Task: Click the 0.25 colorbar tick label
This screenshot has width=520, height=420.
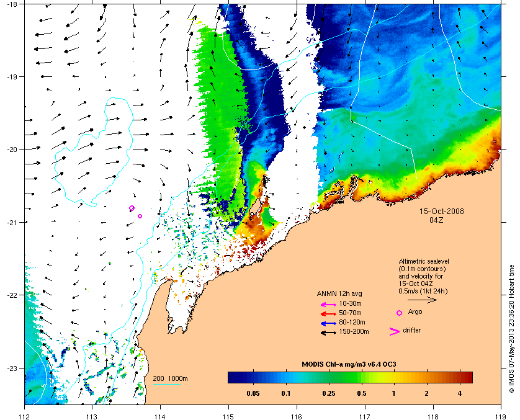Action: tap(329, 394)
